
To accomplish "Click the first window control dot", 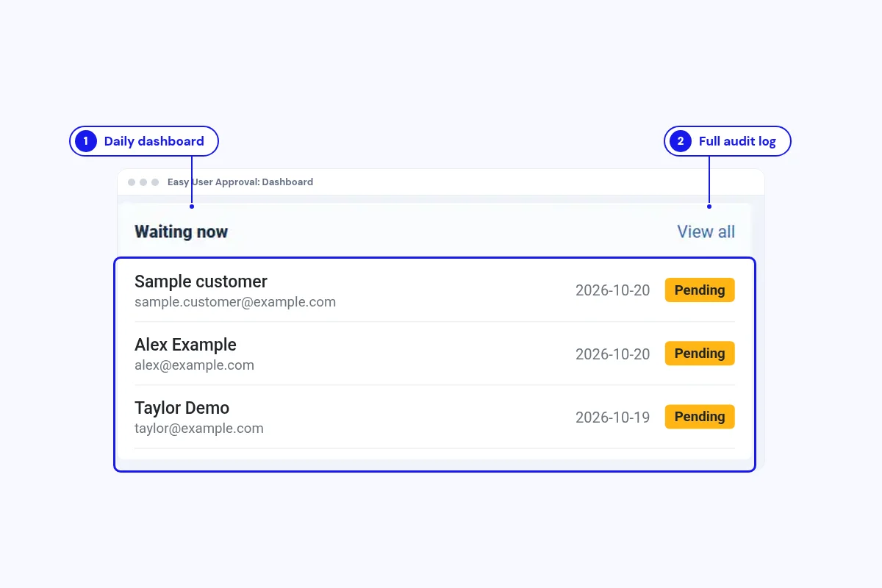I will click(132, 182).
